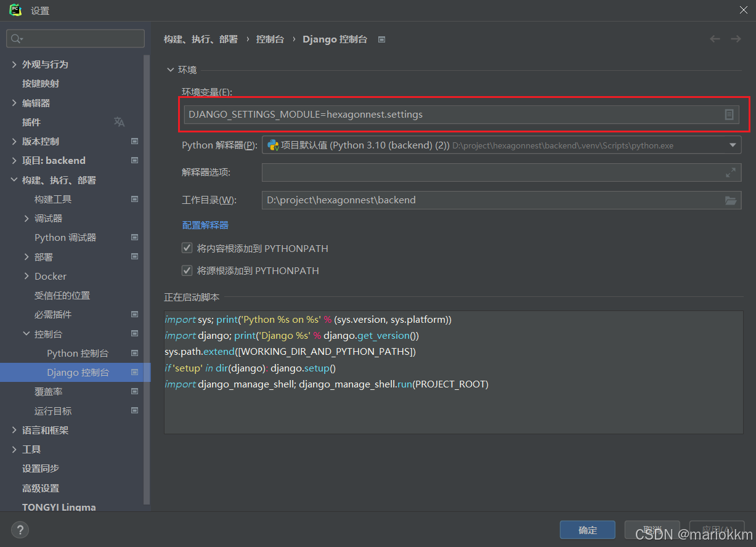The height and width of the screenshot is (547, 756).
Task: Open 高级设置 page
Action: coord(41,488)
